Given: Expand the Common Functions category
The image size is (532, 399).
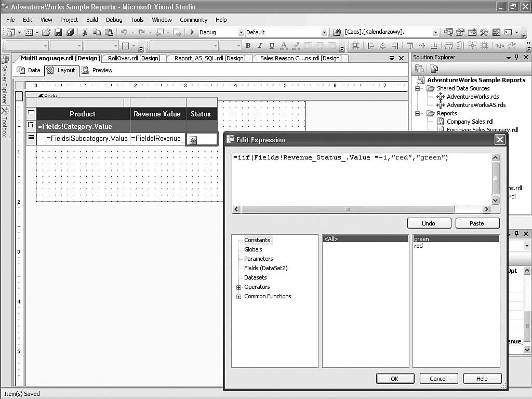Looking at the screenshot, I should (238, 297).
